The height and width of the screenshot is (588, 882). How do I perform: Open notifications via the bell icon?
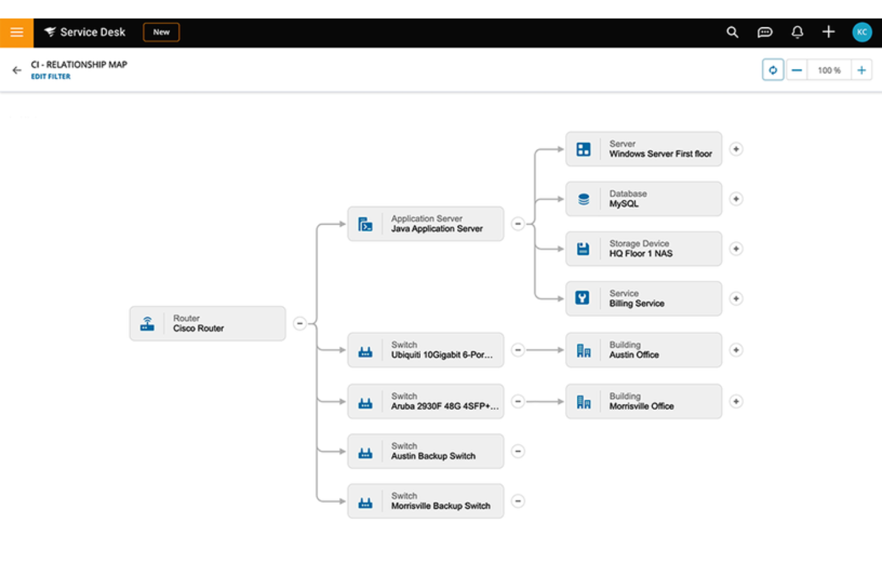click(x=799, y=33)
